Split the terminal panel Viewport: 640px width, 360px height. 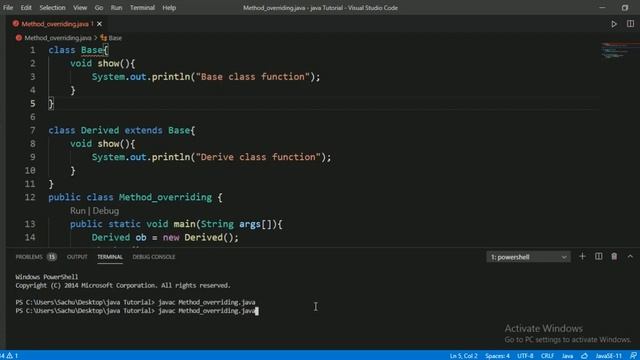tap(598, 256)
